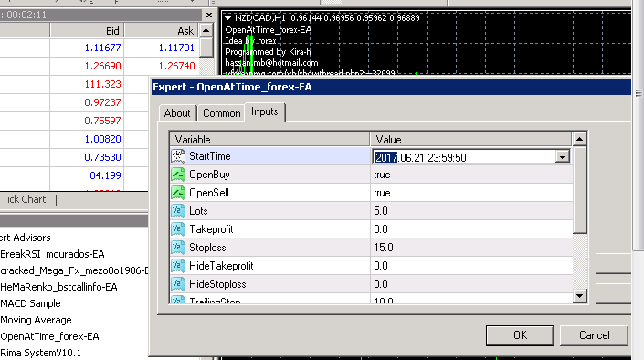Select the HideTakeprofit value 0.0
The height and width of the screenshot is (360, 644).
(x=380, y=266)
